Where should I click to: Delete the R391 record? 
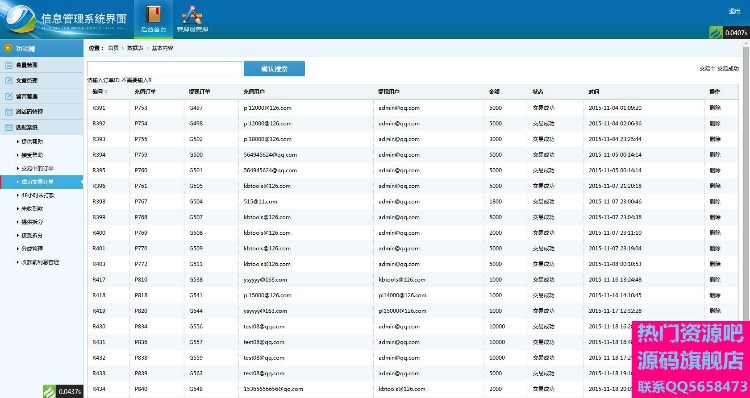(x=715, y=108)
